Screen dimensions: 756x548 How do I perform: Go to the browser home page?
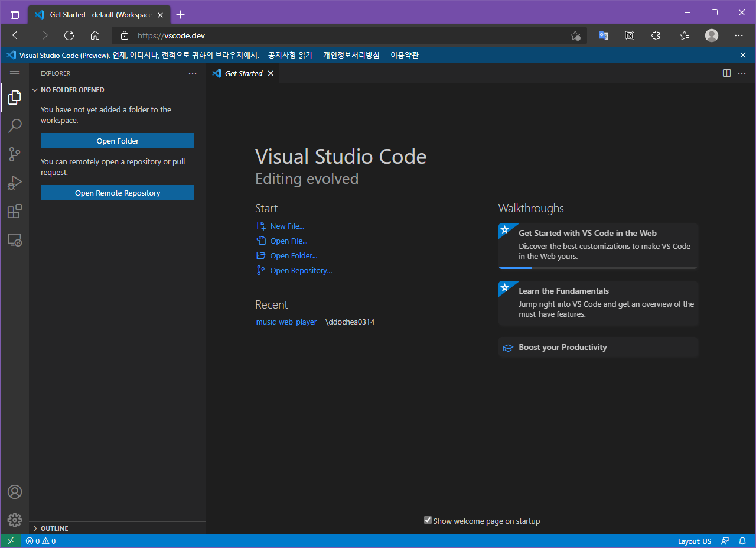click(x=95, y=35)
